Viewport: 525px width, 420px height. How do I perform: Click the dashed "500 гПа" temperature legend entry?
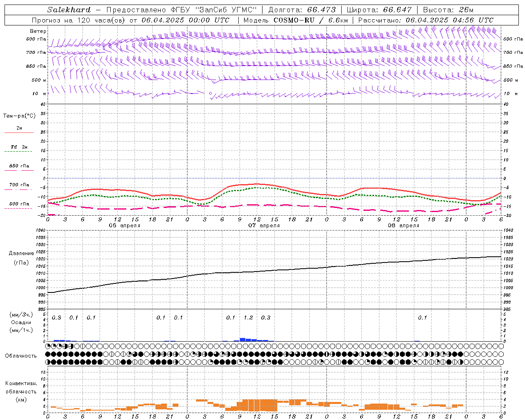[x=19, y=204]
